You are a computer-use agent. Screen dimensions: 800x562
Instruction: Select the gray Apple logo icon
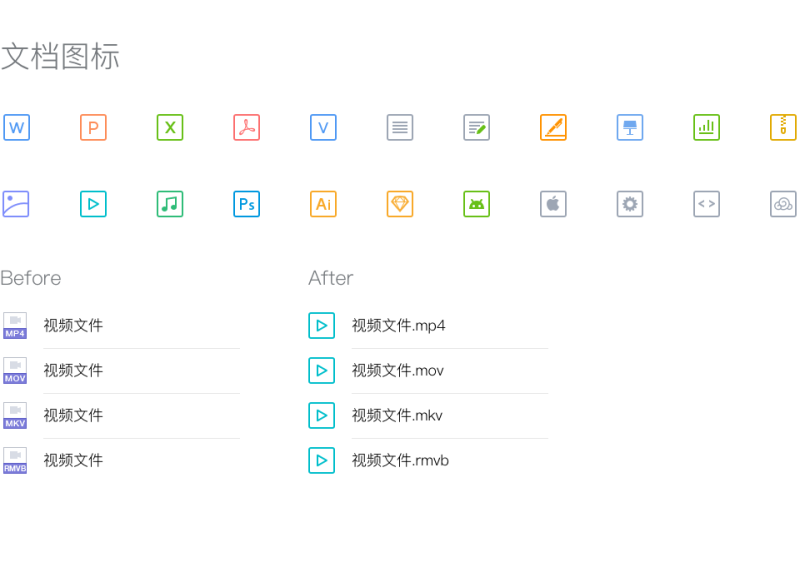(x=554, y=204)
